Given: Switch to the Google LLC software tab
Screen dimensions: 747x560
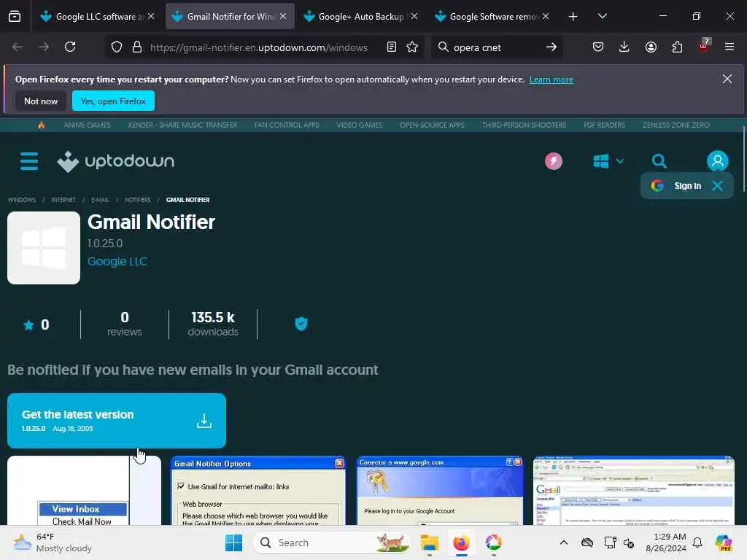Looking at the screenshot, I should pyautogui.click(x=97, y=17).
